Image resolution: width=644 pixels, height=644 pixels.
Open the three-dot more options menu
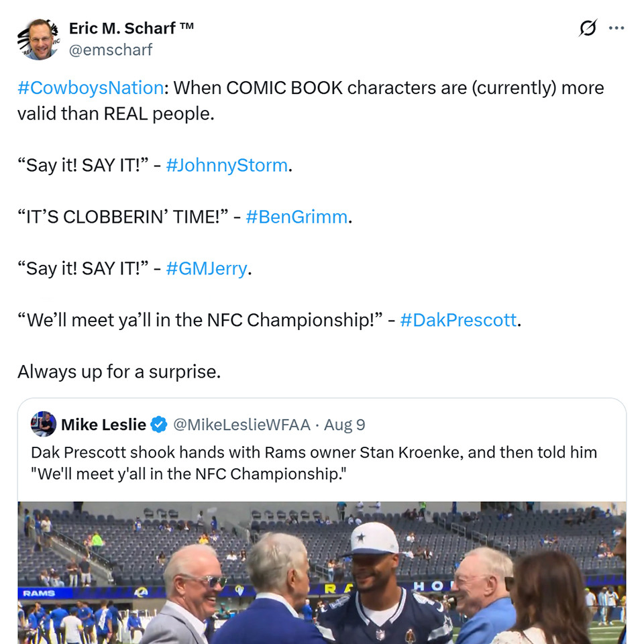(x=616, y=28)
